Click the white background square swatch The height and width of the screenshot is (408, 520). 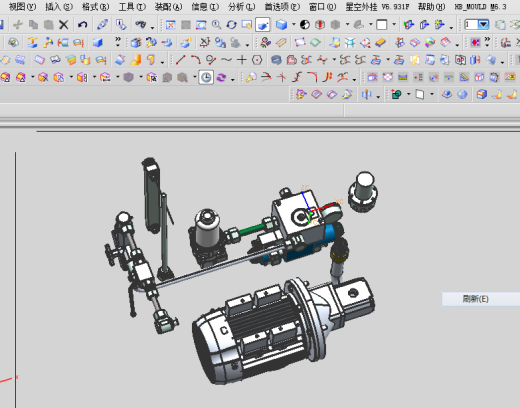click(x=382, y=25)
